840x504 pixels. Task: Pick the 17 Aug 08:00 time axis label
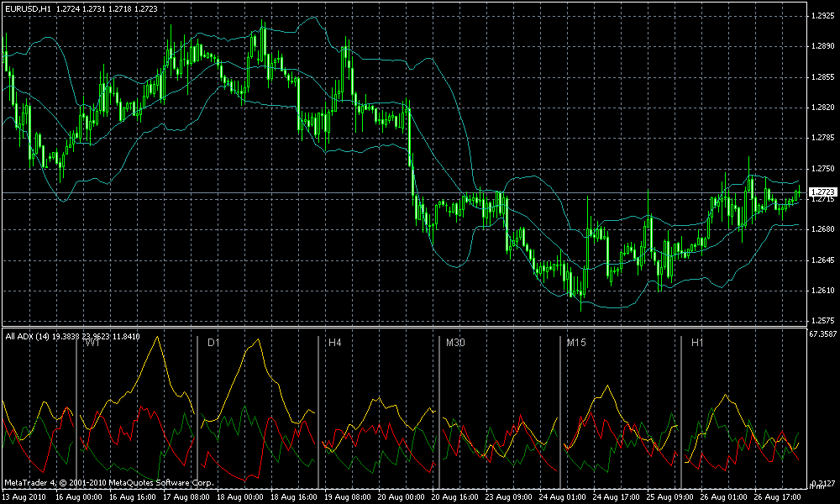tap(186, 497)
